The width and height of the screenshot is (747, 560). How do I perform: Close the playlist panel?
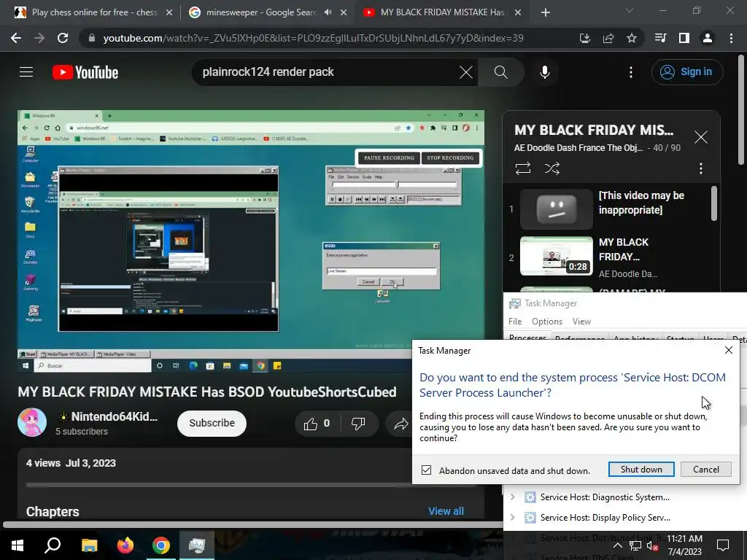click(x=701, y=138)
